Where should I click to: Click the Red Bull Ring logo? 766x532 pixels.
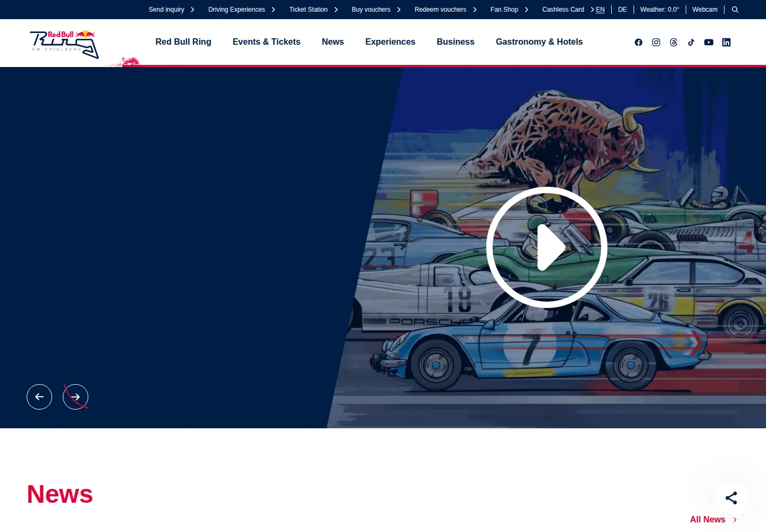click(64, 44)
